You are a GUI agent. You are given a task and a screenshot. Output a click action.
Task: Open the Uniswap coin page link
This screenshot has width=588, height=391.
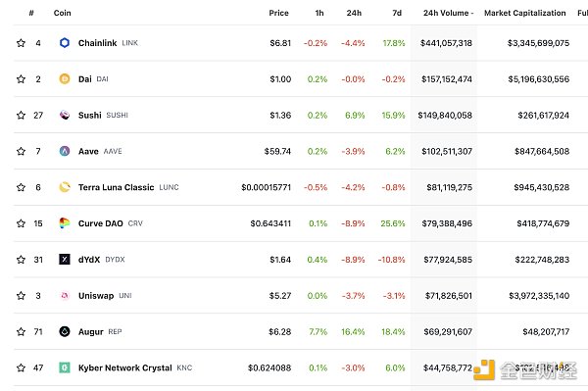click(96, 295)
